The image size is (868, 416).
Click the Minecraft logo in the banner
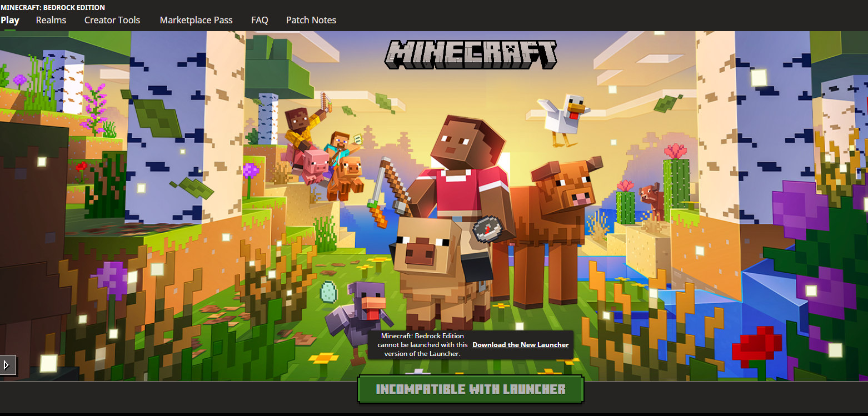[x=471, y=55]
